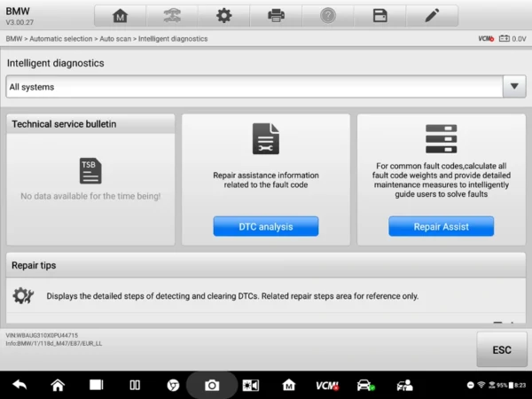Open the VCM connection icon in bottom bar
532x399 pixels.
pos(325,386)
